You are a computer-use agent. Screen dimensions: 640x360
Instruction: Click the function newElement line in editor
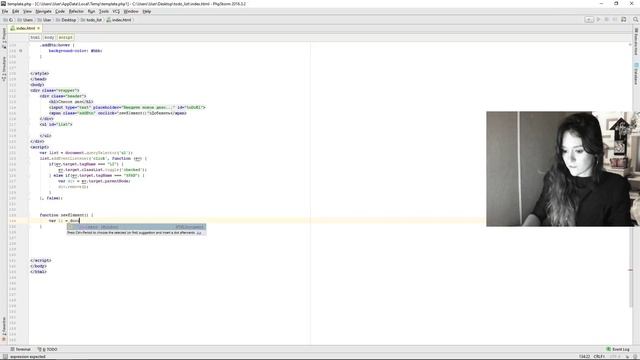pos(67,215)
